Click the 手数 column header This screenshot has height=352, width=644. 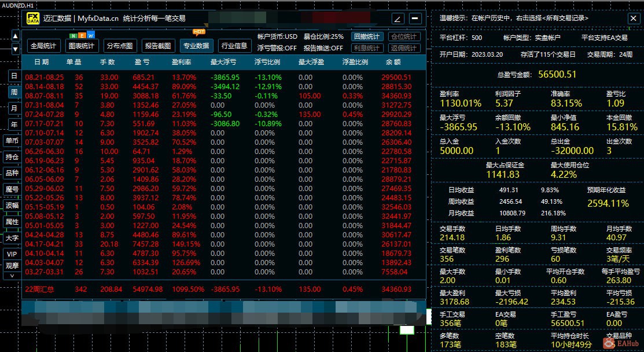pyautogui.click(x=108, y=63)
